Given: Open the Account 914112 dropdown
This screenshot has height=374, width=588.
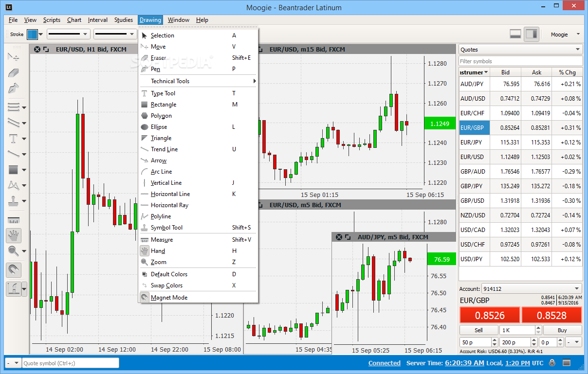Looking at the screenshot, I should point(532,288).
